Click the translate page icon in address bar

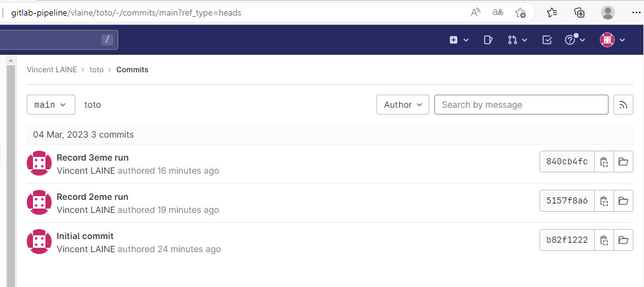(498, 12)
